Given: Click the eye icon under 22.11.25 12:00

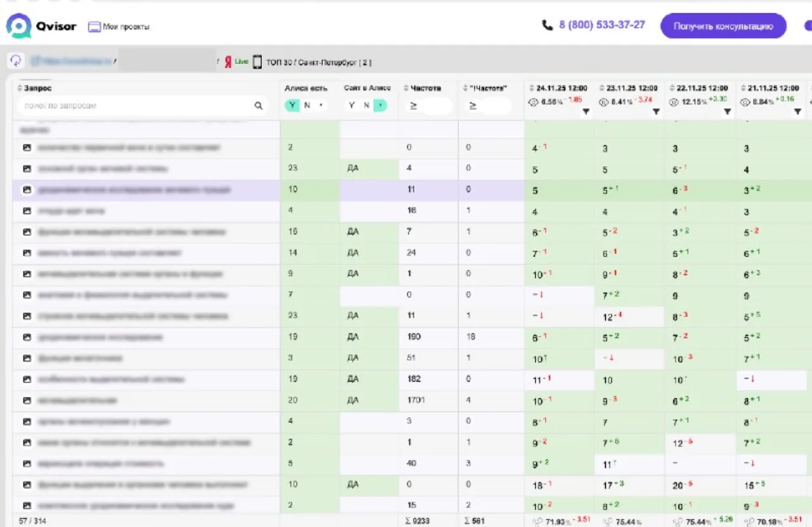Looking at the screenshot, I should click(x=674, y=101).
